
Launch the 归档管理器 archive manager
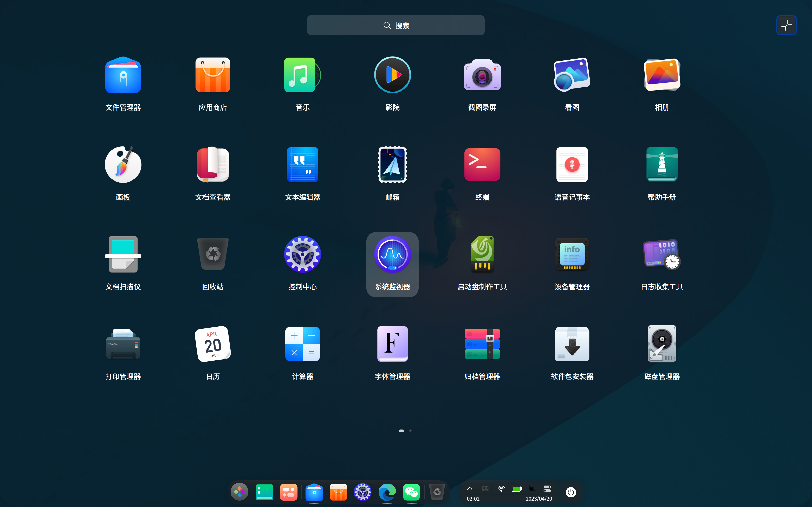pos(482,344)
